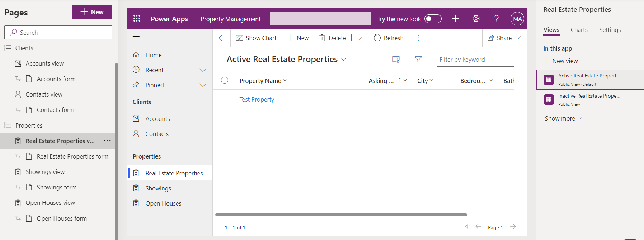This screenshot has height=240, width=644.
Task: Click the Show Chart command
Action: (256, 38)
